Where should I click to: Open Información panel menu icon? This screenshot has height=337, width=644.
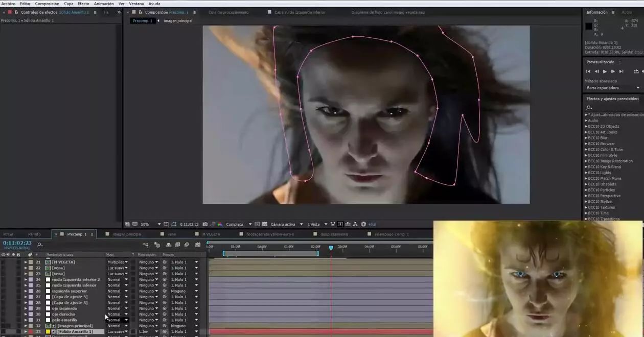point(612,12)
